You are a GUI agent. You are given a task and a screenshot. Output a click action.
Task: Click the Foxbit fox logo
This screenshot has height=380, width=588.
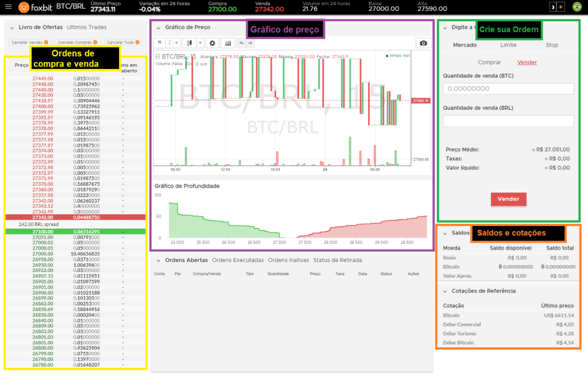(24, 7)
